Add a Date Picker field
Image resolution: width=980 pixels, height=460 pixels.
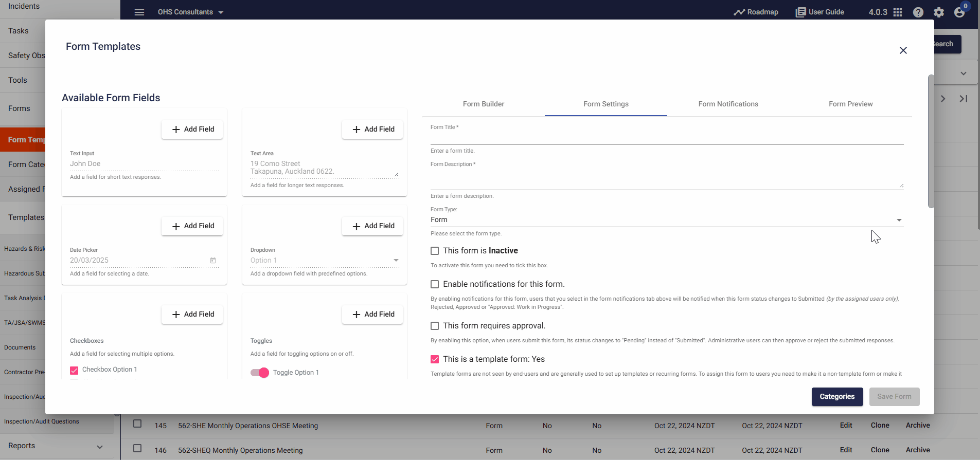point(192,226)
